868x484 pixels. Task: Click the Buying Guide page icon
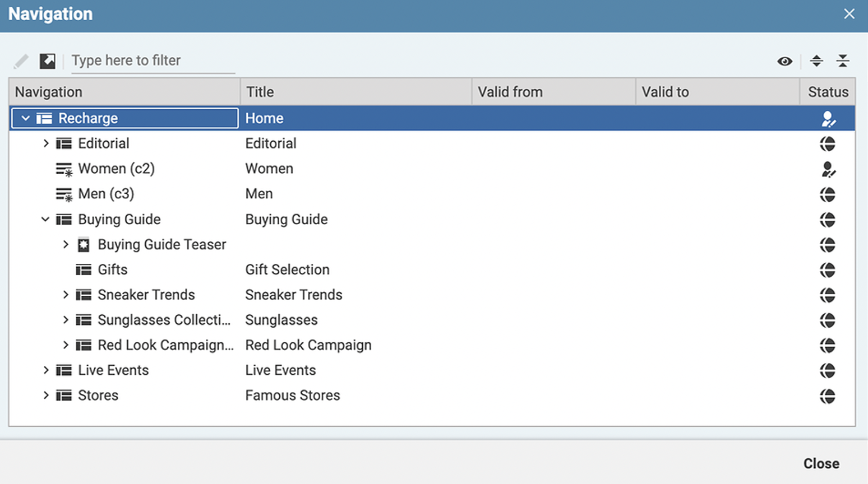click(x=64, y=219)
